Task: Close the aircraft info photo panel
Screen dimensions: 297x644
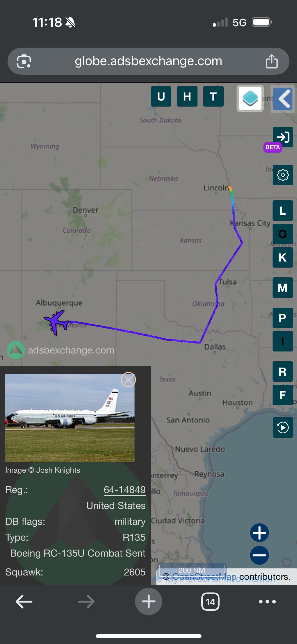Action: [x=128, y=379]
